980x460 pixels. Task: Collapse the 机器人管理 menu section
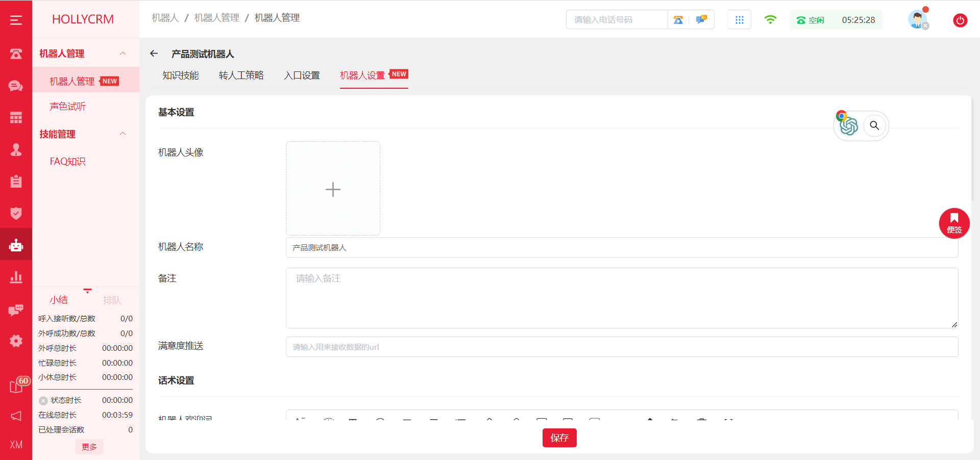[x=122, y=54]
